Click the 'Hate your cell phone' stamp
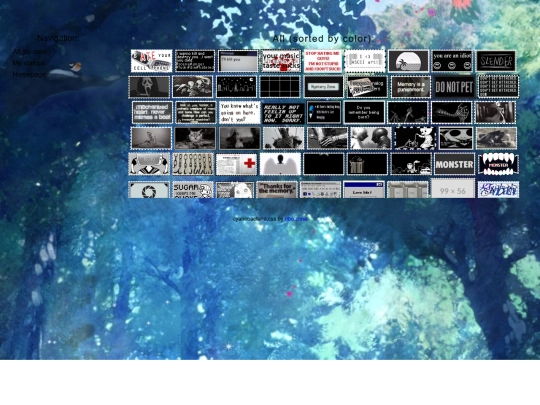This screenshot has width=540, height=405. 152,61
